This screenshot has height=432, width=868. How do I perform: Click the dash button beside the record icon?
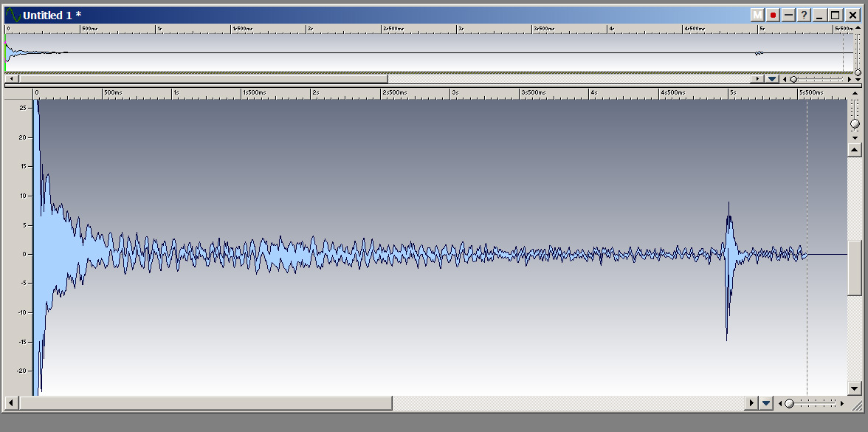click(x=788, y=16)
